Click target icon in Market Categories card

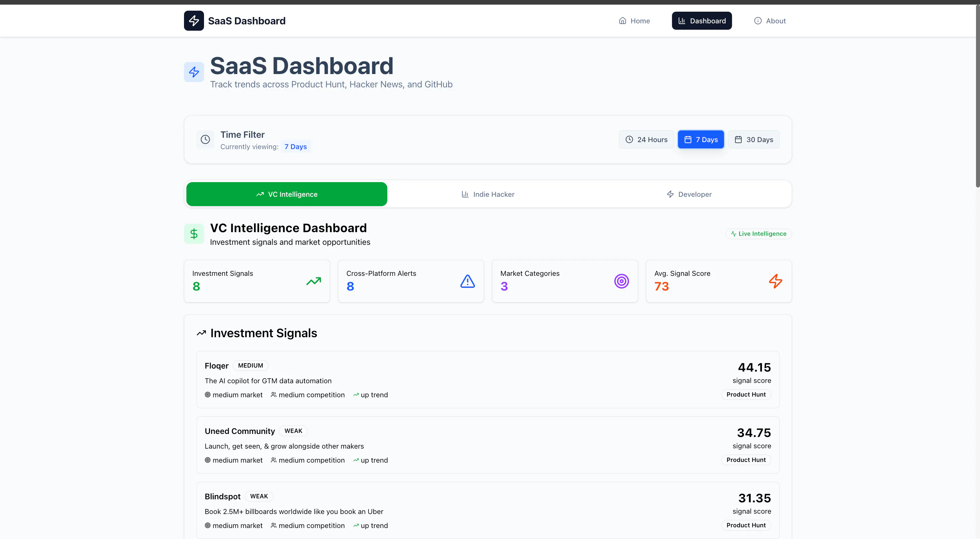(x=621, y=281)
